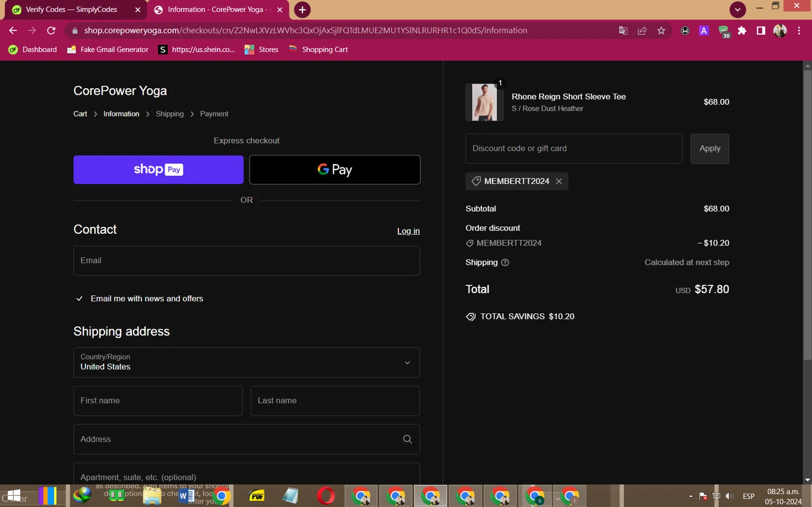
Task: Bookmark this page with the star icon
Action: (x=661, y=31)
